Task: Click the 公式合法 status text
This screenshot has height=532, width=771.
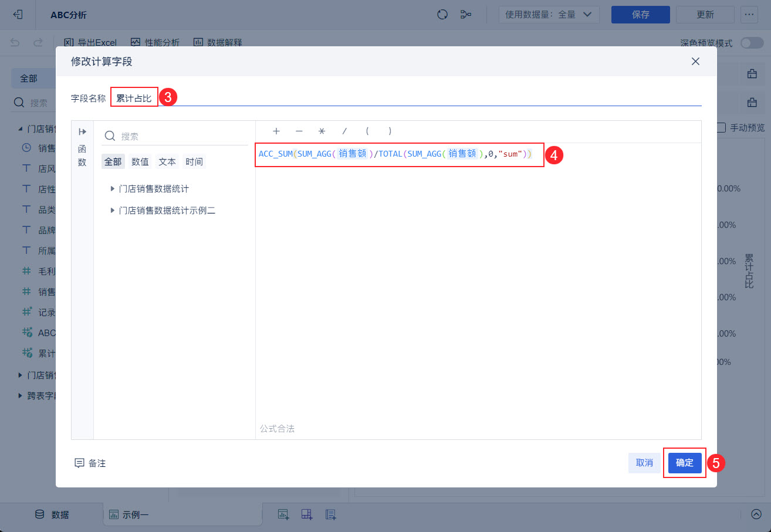Action: pos(277,429)
